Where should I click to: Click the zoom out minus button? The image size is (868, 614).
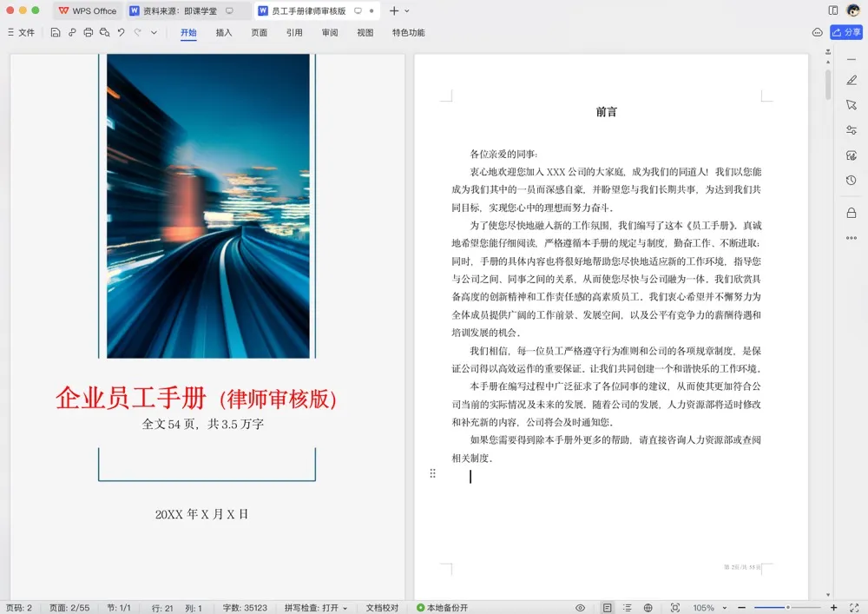tap(741, 608)
